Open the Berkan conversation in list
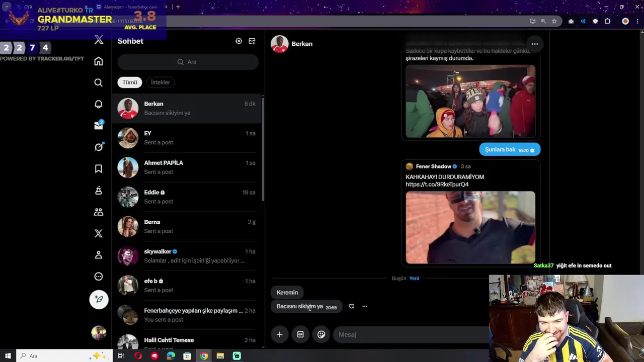 click(x=187, y=108)
